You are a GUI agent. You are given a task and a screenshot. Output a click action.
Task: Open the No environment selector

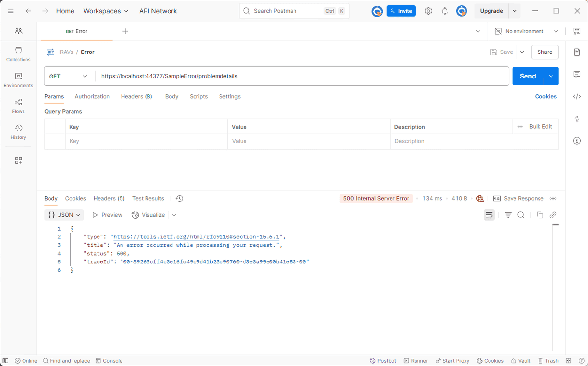pyautogui.click(x=524, y=31)
